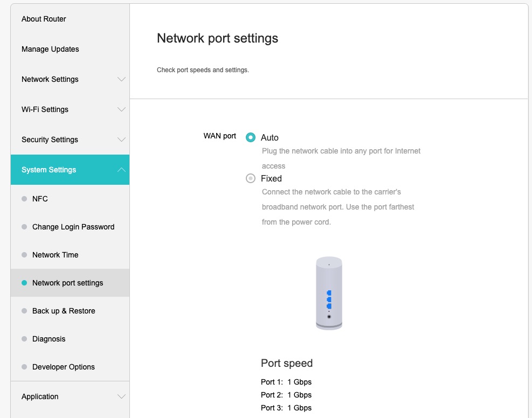
Task: Click the Back up & Restore bullet icon
Action: click(24, 311)
